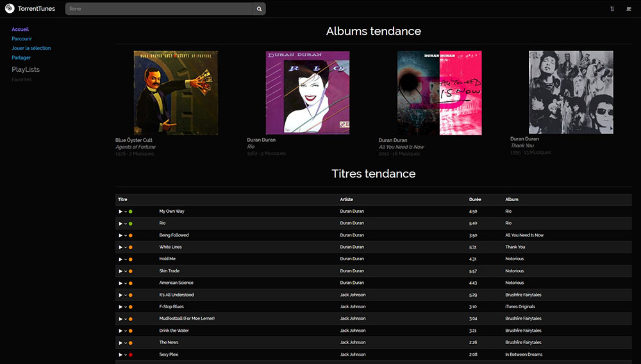The height and width of the screenshot is (364, 641).
Task: Play the song Drink the Water
Action: 121,331
